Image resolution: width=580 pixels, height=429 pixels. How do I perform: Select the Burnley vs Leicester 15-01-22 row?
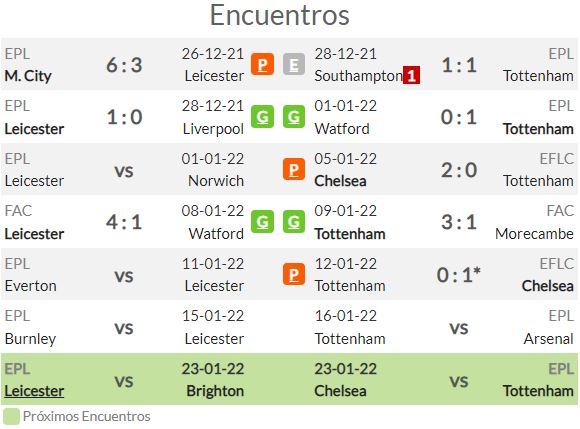click(x=290, y=327)
